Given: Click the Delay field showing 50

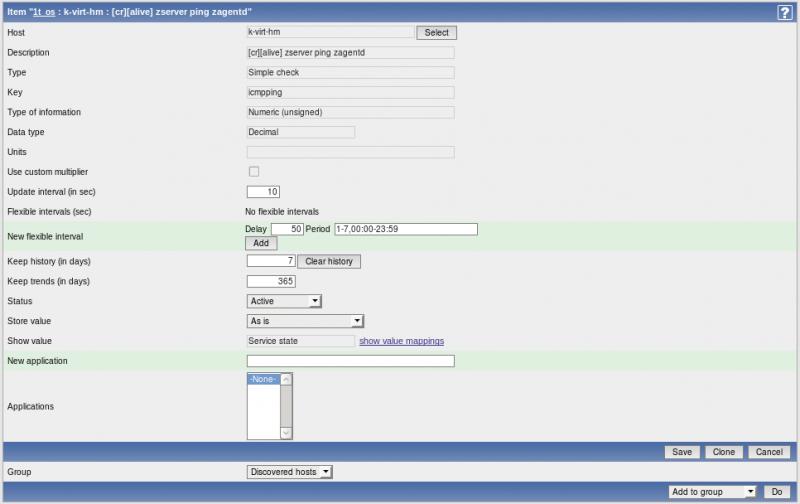Looking at the screenshot, I should tap(287, 229).
